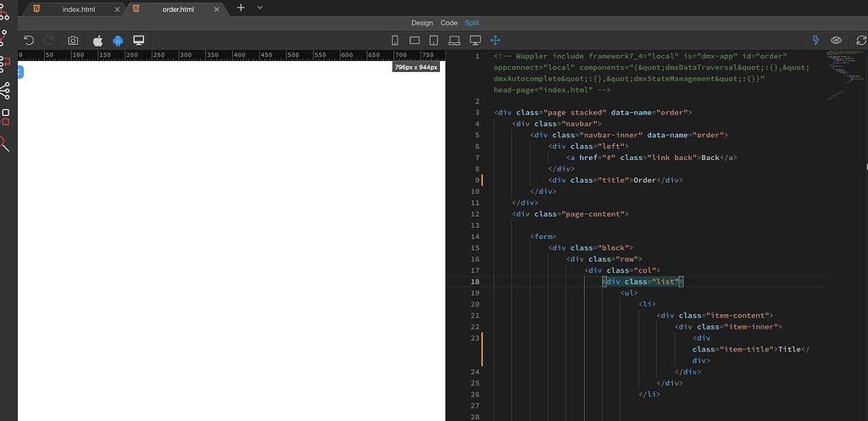
Task: Select the order.html tab
Action: tap(178, 8)
